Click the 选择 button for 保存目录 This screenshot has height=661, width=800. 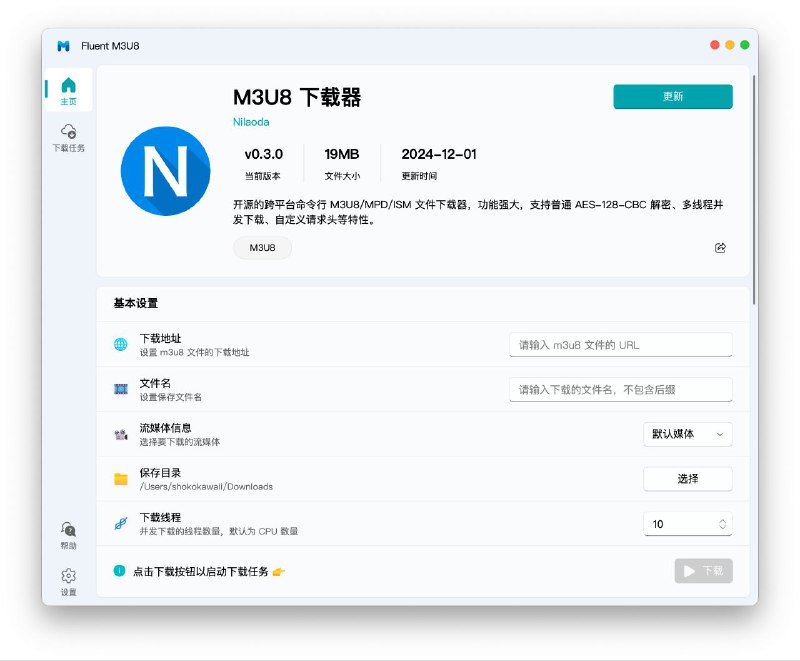click(x=688, y=479)
